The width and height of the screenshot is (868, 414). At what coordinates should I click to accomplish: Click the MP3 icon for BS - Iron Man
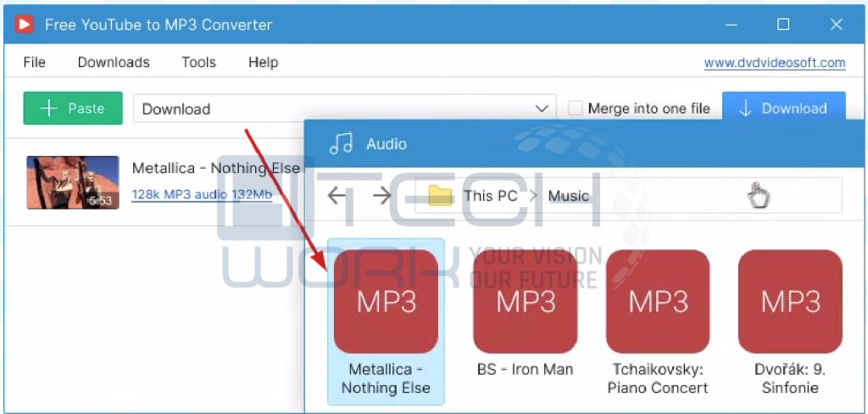pos(525,301)
